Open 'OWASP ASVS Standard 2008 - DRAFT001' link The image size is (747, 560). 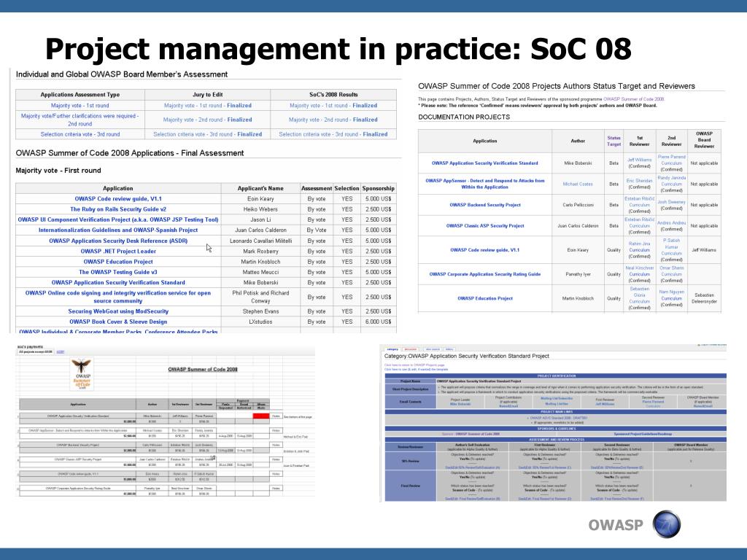pos(558,418)
